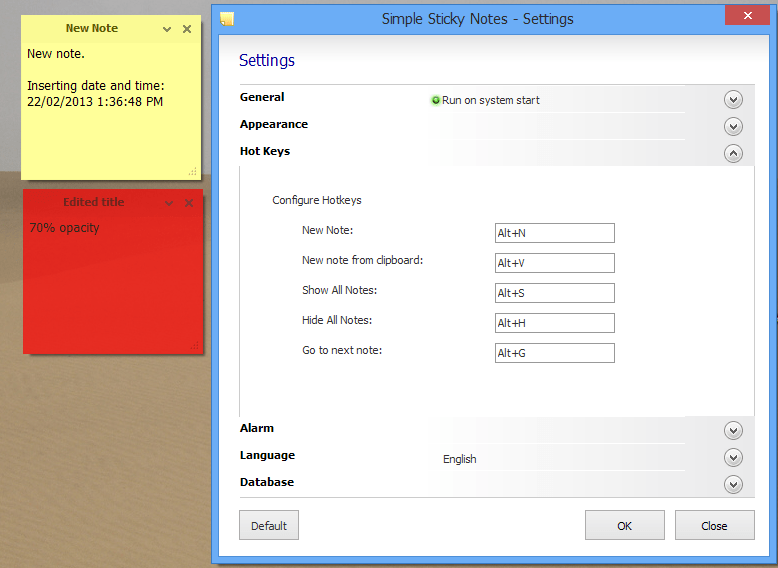The image size is (778, 568).
Task: Close the Settings window with red X
Action: [x=748, y=15]
